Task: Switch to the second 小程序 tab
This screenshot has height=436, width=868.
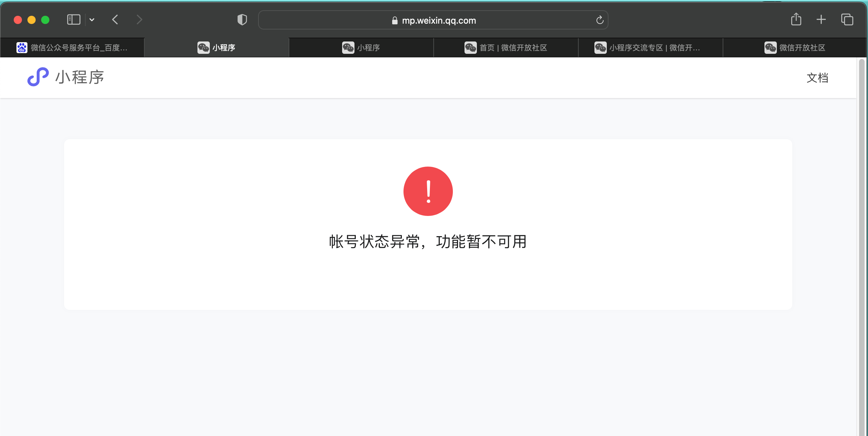Action: click(361, 48)
